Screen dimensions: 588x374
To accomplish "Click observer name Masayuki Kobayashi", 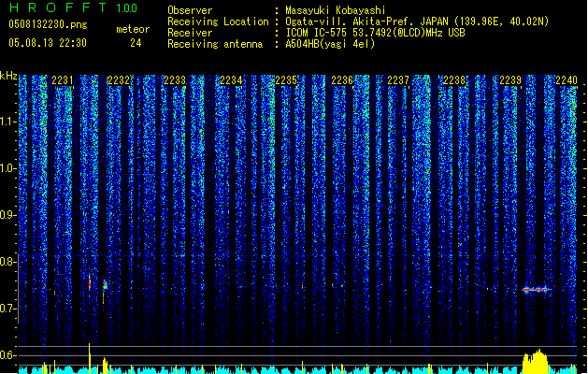I will (x=336, y=10).
